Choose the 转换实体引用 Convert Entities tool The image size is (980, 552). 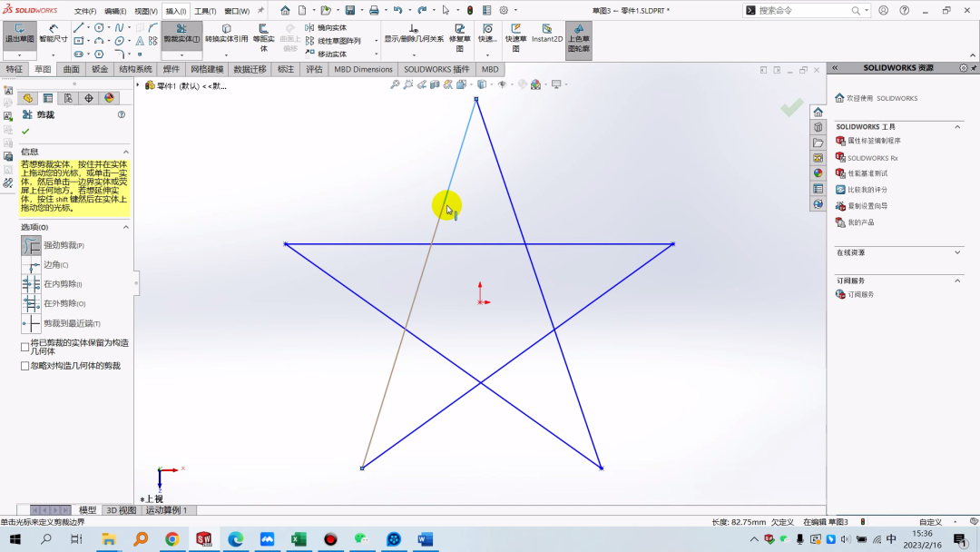pyautogui.click(x=226, y=34)
